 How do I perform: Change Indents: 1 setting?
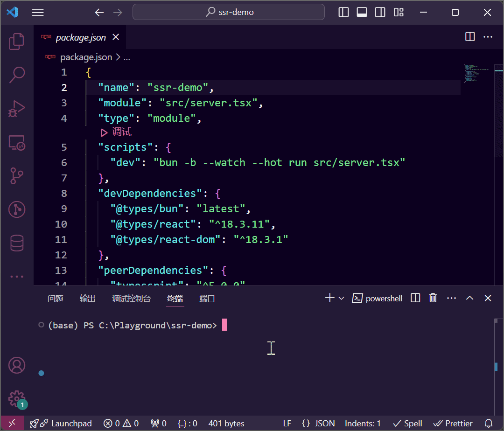[363, 424]
